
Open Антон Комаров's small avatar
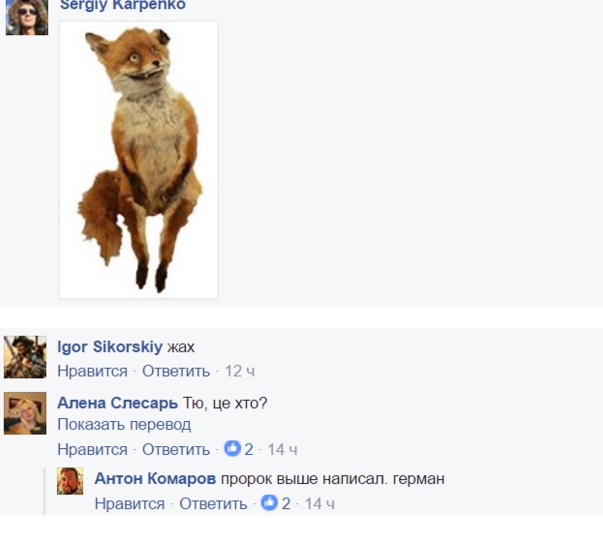[70, 481]
